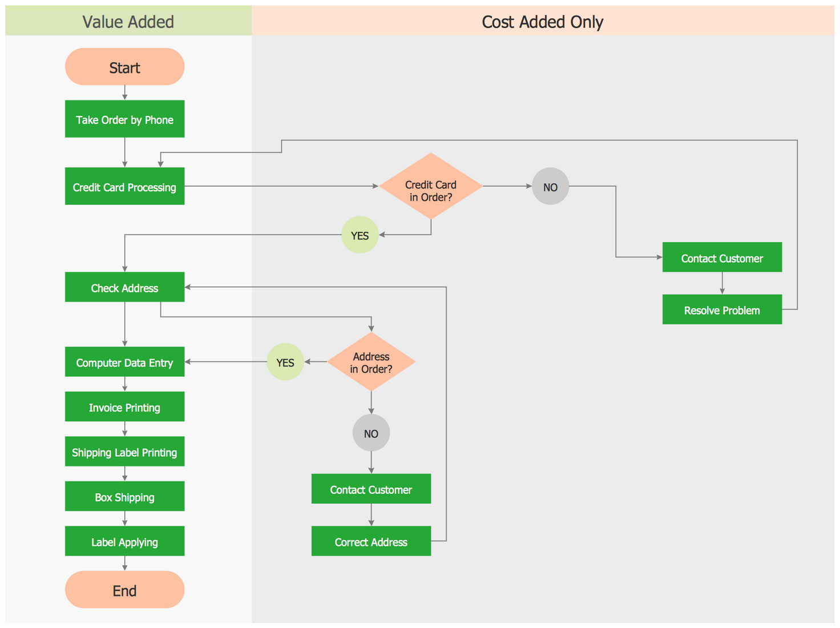840x628 pixels.
Task: Click the NO circle below Address diamond
Action: tap(371, 433)
